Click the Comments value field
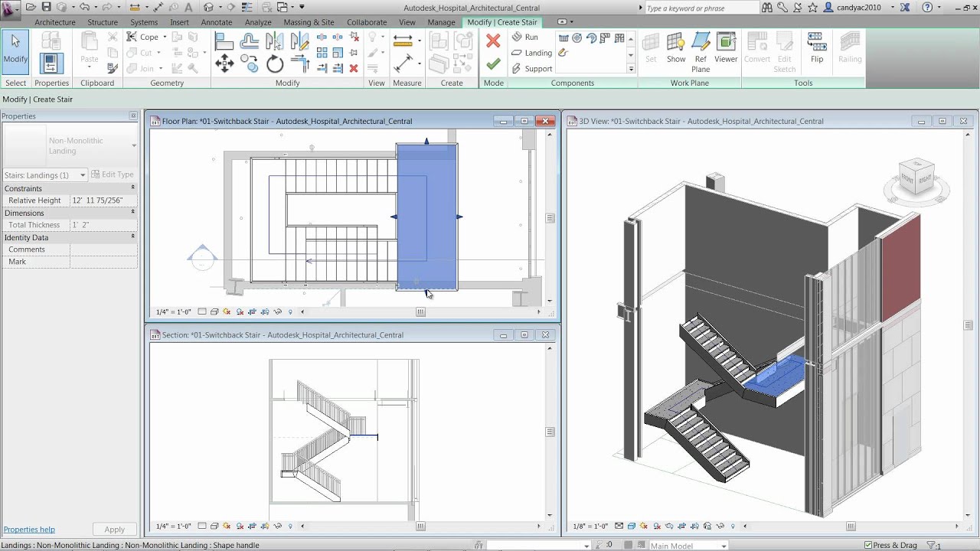 pyautogui.click(x=103, y=249)
